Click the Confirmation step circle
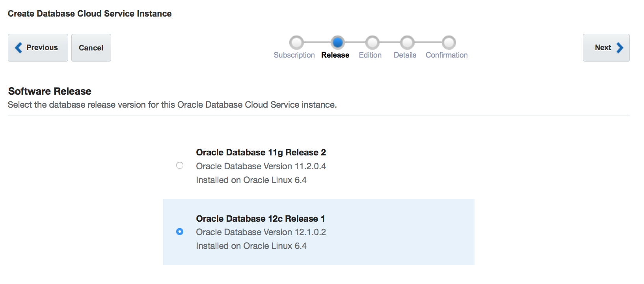644x284 pixels. (x=449, y=42)
